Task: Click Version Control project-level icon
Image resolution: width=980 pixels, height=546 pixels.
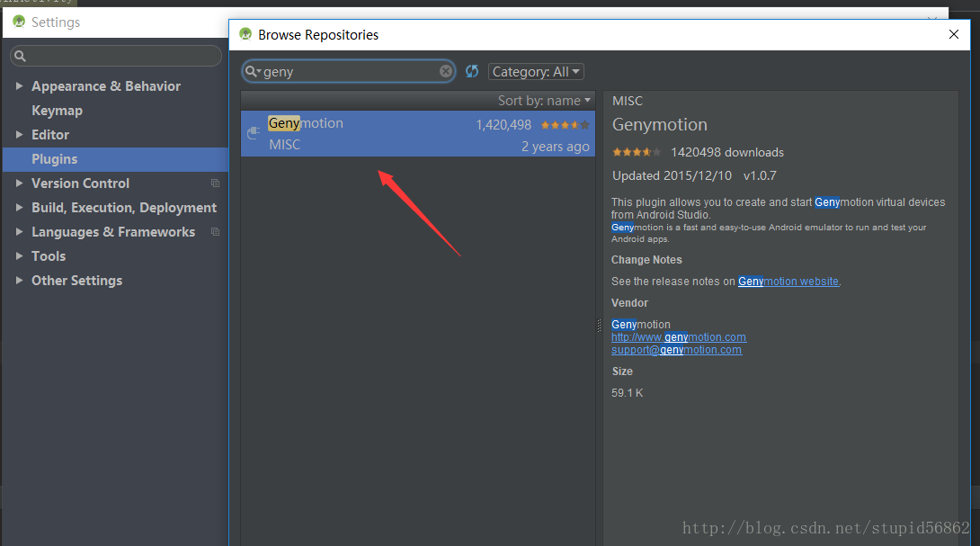Action: [215, 183]
